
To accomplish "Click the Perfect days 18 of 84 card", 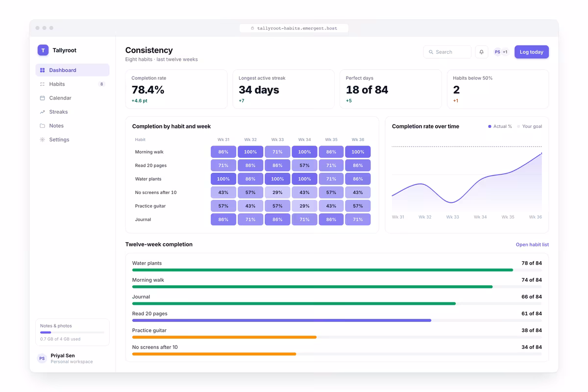I will [x=391, y=89].
